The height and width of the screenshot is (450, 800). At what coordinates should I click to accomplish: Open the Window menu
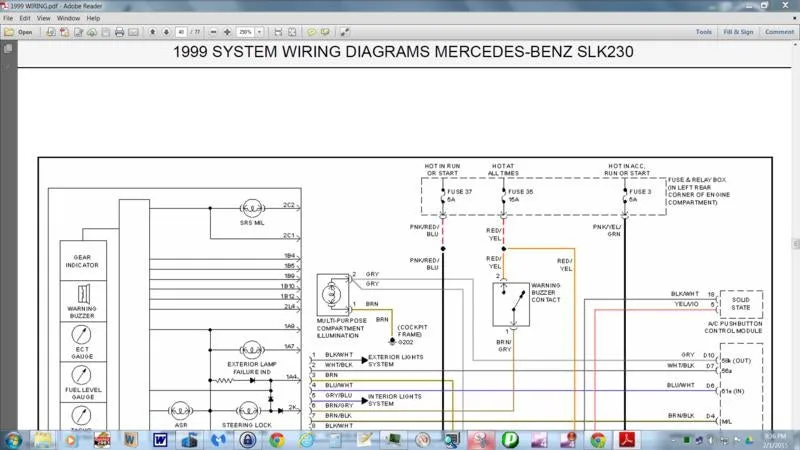[68, 18]
